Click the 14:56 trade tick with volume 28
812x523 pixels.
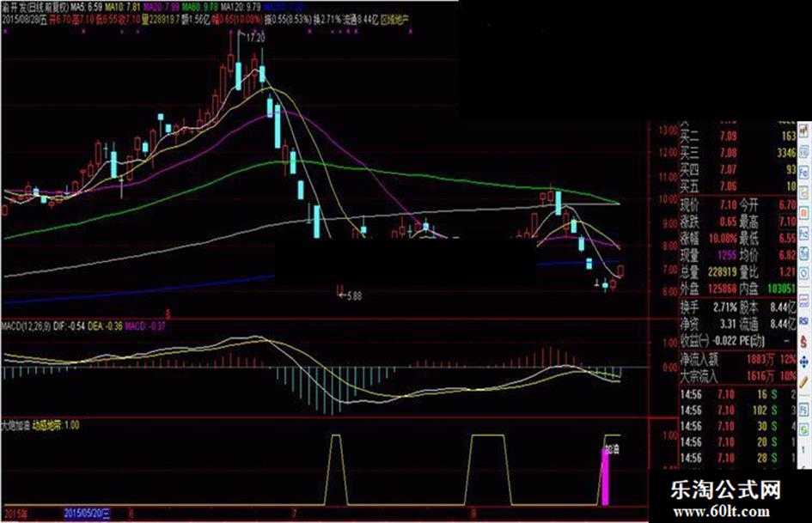point(737,459)
